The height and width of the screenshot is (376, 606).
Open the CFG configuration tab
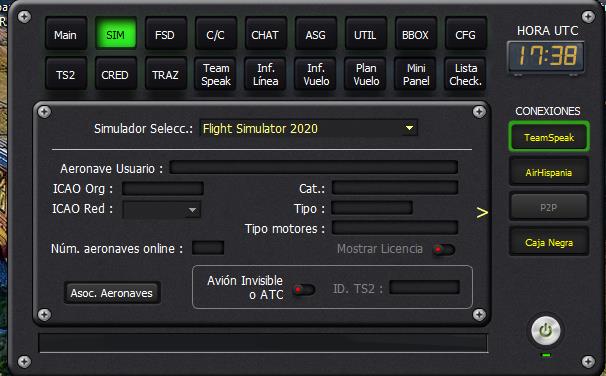(465, 34)
